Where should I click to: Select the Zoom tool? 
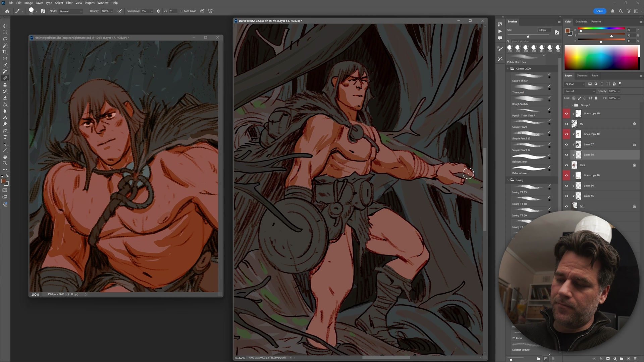point(5,163)
